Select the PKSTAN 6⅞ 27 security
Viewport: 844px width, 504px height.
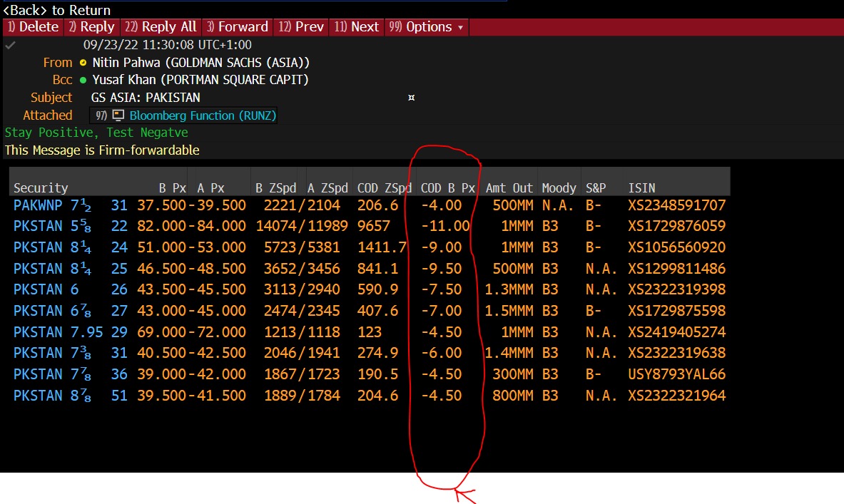(x=70, y=311)
